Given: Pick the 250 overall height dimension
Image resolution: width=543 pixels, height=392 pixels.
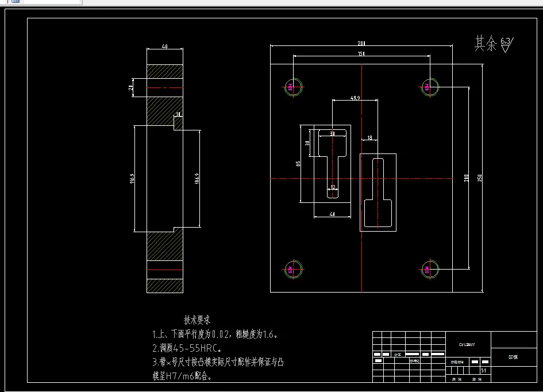Looking at the screenshot, I should click(480, 178).
